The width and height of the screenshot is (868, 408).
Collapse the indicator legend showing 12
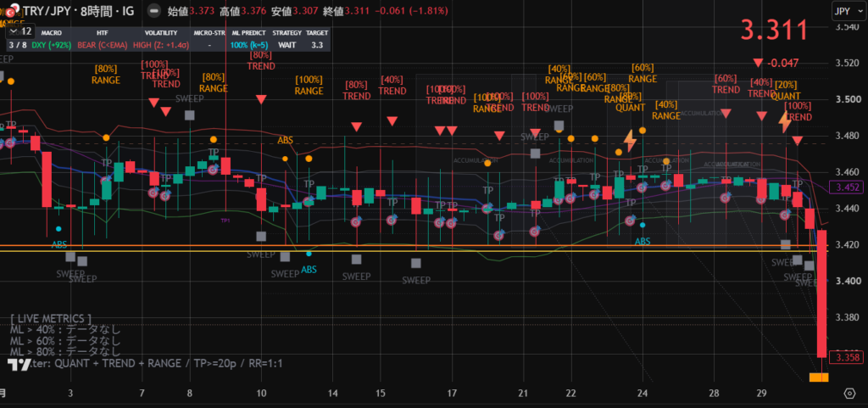[x=20, y=31]
